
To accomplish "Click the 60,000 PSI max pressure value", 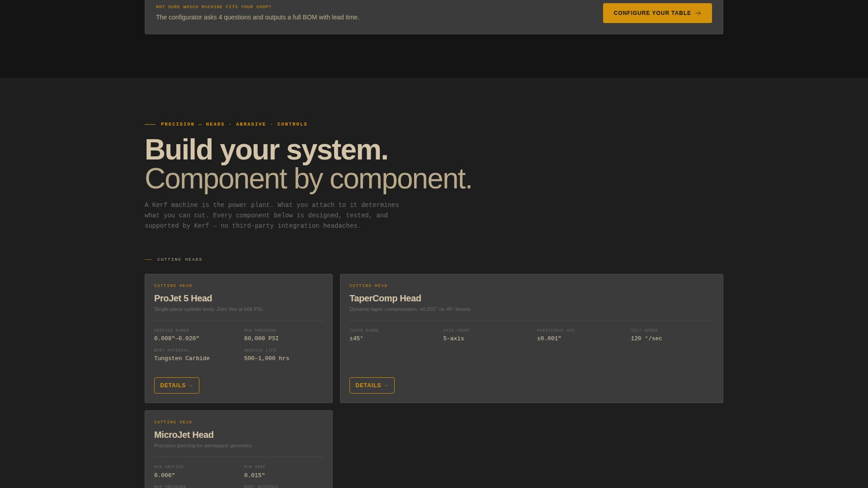I will pyautogui.click(x=261, y=338).
